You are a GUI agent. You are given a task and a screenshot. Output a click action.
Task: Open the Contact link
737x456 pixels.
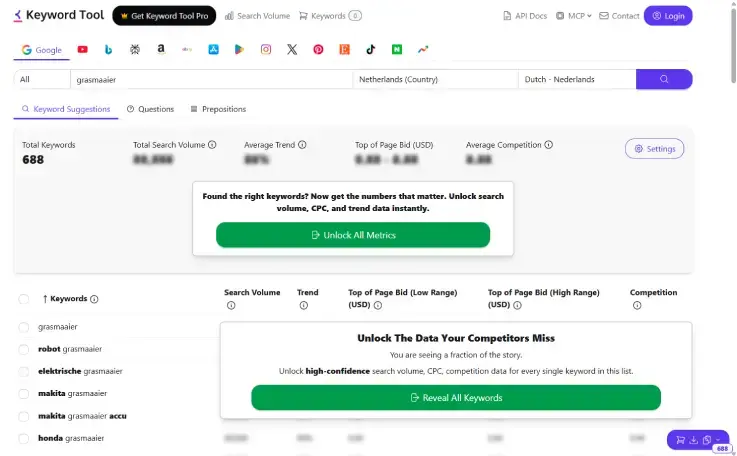point(619,16)
